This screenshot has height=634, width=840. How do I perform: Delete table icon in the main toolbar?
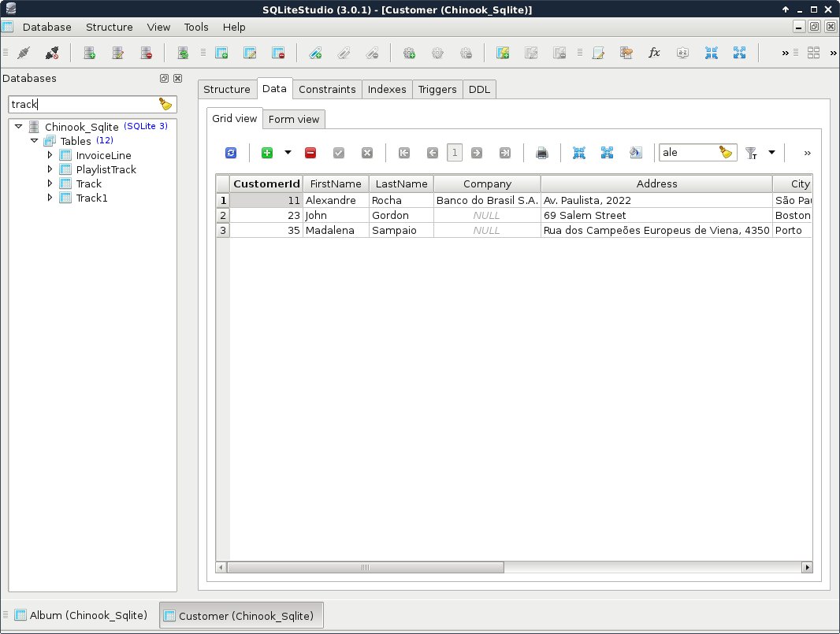278,53
